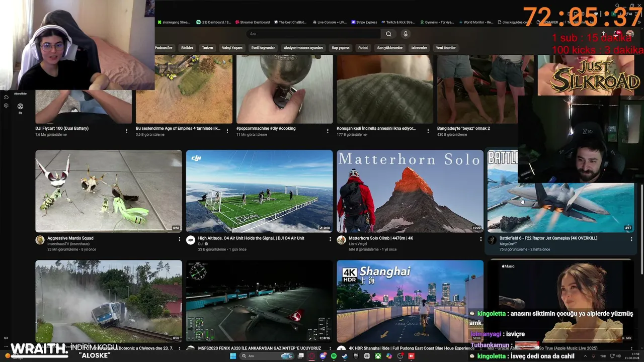Image resolution: width=644 pixels, height=362 pixels.
Task: Open Task View on the taskbar
Action: (300, 356)
